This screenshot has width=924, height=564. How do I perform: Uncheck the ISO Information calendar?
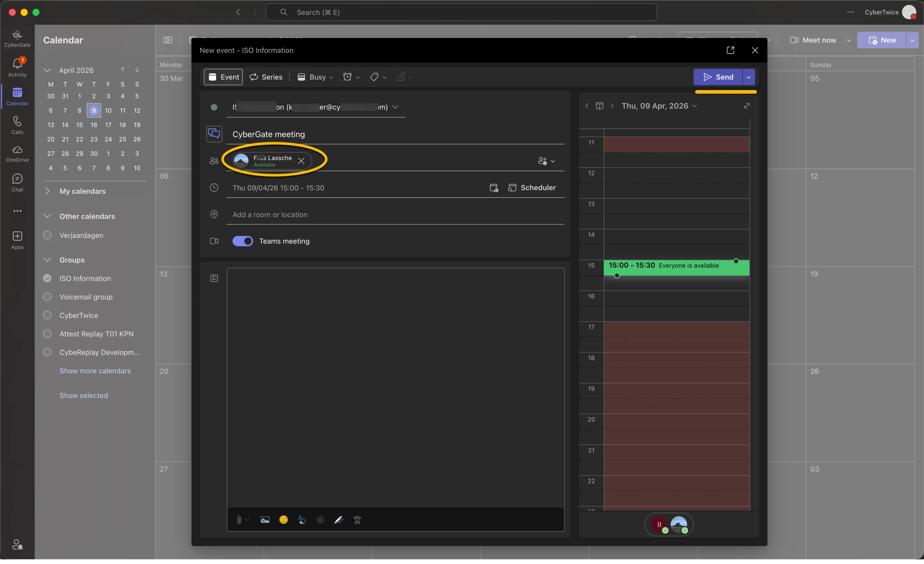click(x=47, y=278)
